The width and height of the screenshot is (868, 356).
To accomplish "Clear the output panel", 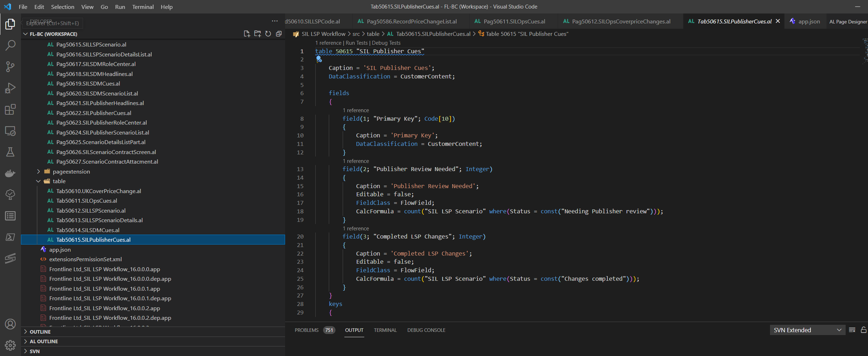I will (852, 330).
